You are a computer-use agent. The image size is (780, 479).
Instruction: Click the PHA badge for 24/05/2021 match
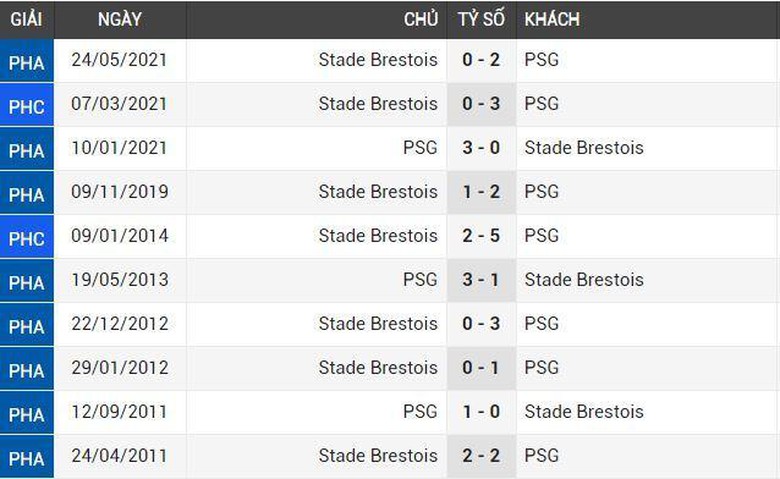click(x=27, y=62)
